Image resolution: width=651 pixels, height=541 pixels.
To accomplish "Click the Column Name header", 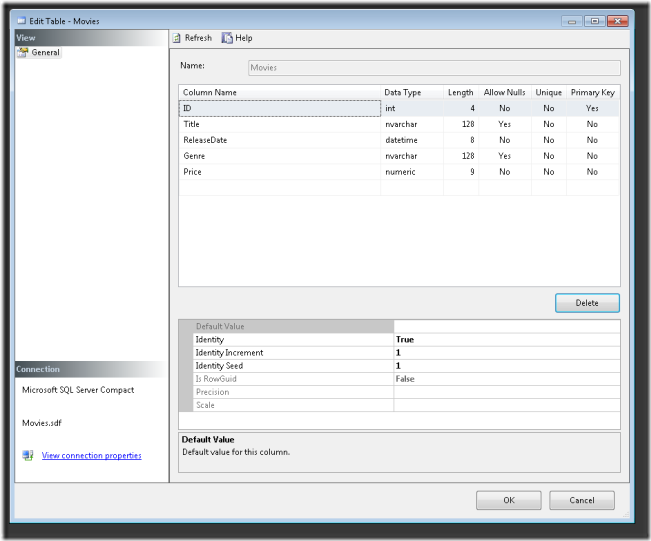I will (279, 92).
